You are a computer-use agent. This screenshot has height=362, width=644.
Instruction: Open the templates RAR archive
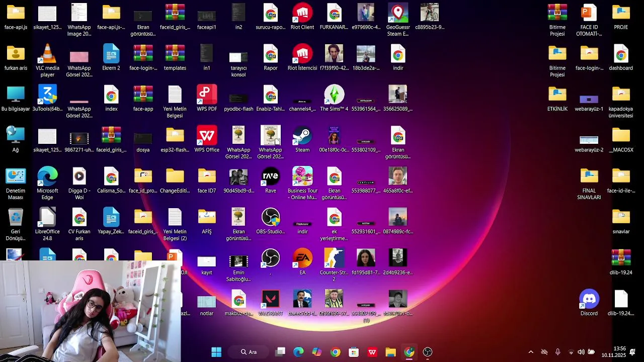[x=175, y=57]
